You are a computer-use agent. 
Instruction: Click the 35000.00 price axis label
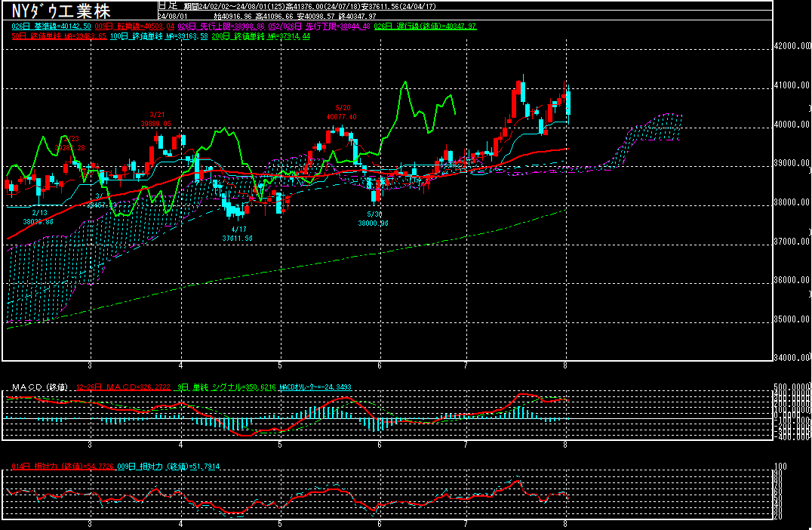pyautogui.click(x=792, y=319)
